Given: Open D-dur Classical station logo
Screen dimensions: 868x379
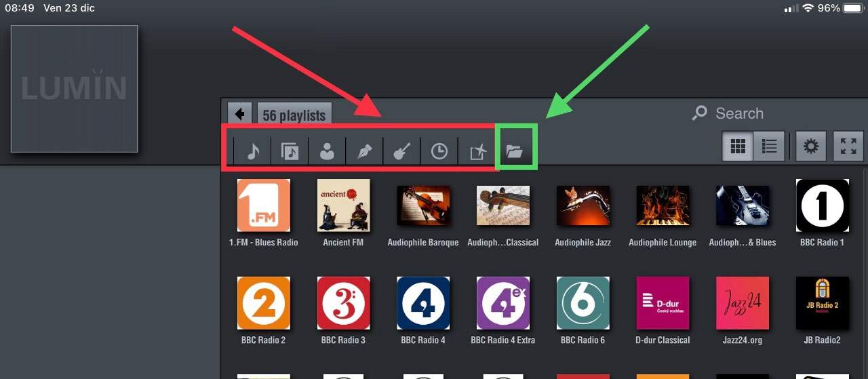Looking at the screenshot, I should [663, 303].
